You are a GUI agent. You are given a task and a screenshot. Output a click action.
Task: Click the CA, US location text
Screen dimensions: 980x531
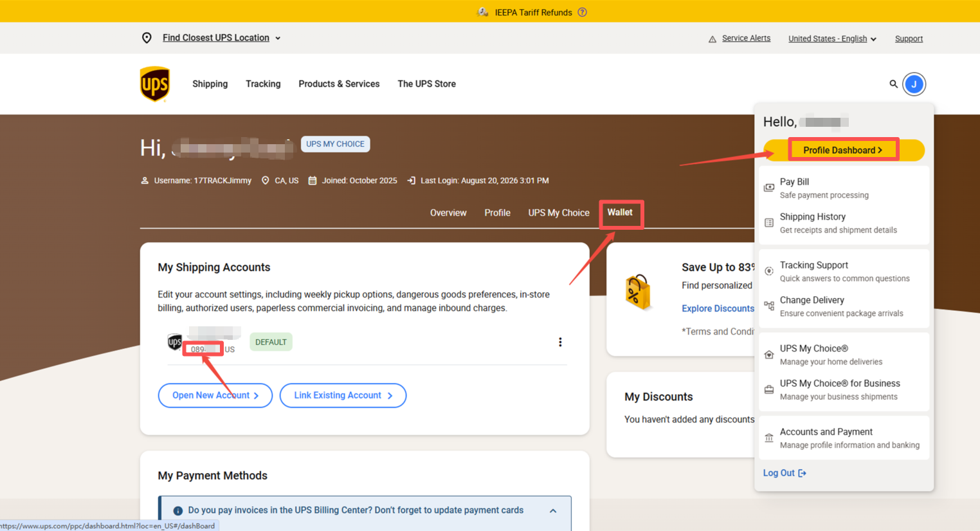[287, 181]
